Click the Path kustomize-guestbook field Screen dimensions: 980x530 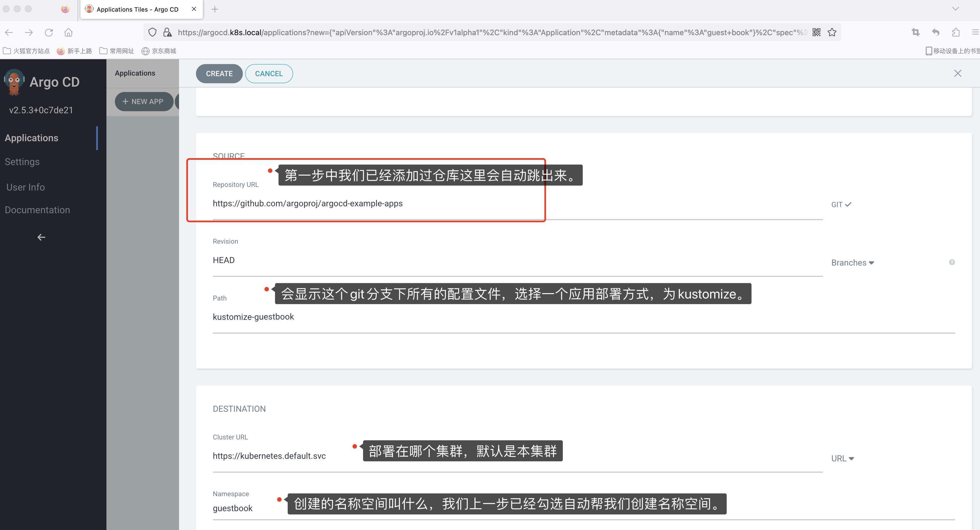(x=584, y=317)
